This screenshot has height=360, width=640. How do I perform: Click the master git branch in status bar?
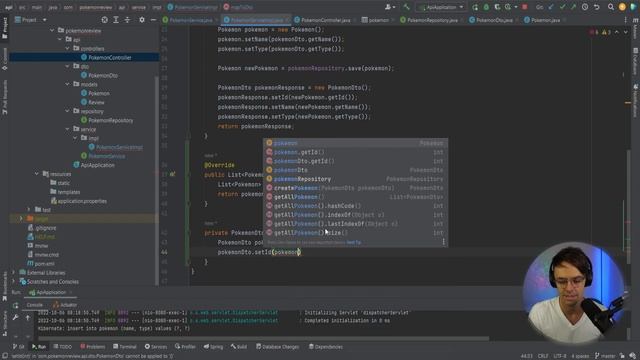pyautogui.click(x=605, y=356)
